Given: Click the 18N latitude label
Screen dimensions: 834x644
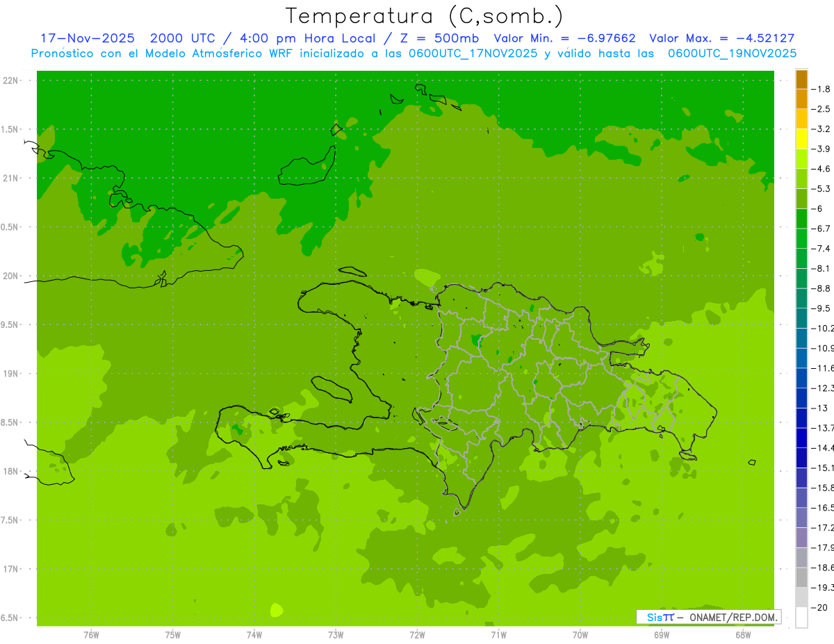Looking at the screenshot, I should tap(10, 471).
